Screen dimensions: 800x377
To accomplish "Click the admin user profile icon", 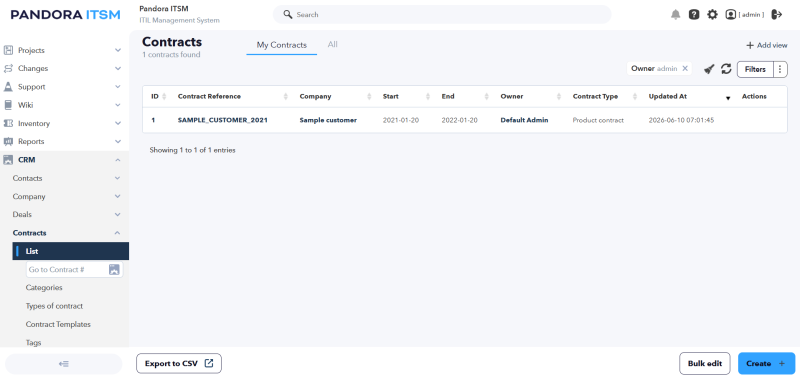I will pyautogui.click(x=731, y=14).
